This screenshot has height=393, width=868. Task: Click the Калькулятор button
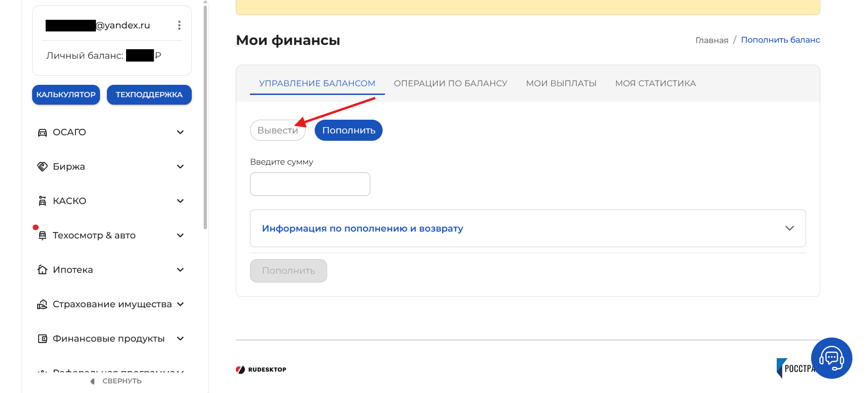[x=66, y=94]
